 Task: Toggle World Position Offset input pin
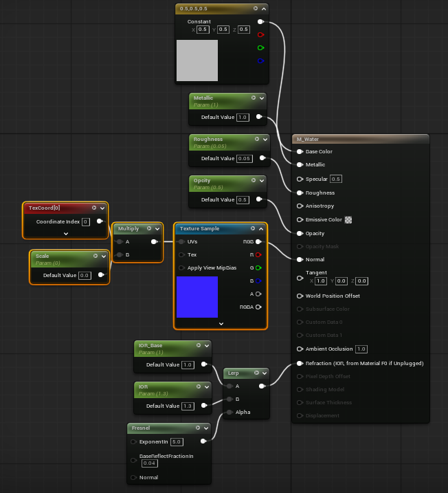coord(300,296)
